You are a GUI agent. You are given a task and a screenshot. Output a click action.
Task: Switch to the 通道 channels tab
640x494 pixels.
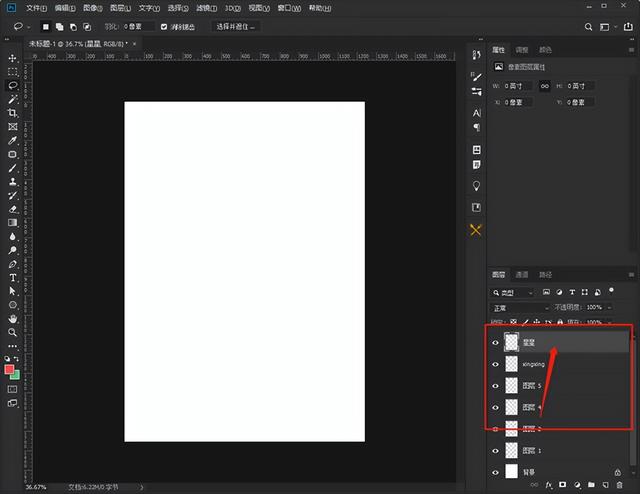point(522,274)
